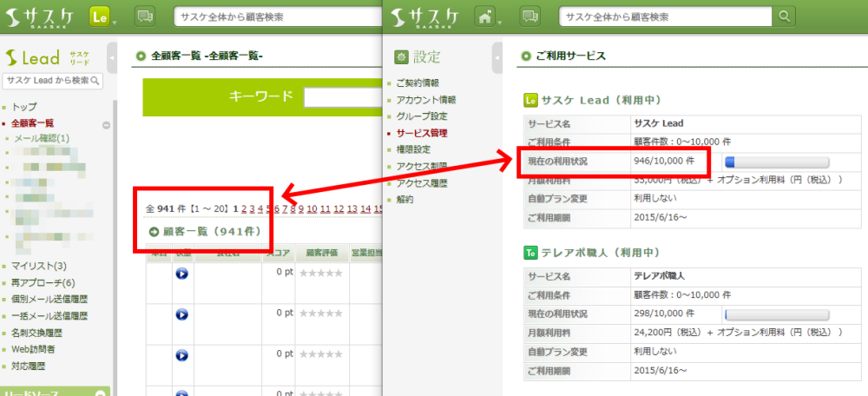The height and width of the screenshot is (396, 868).
Task: Collapse the Lead sidebar panel handle
Action: pos(111,57)
